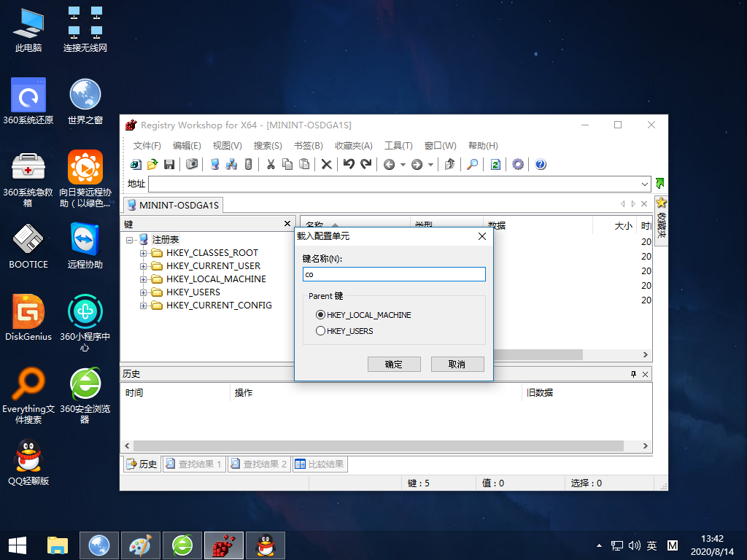Click the taskbar volume speaker icon
The image size is (747, 560).
point(634,545)
